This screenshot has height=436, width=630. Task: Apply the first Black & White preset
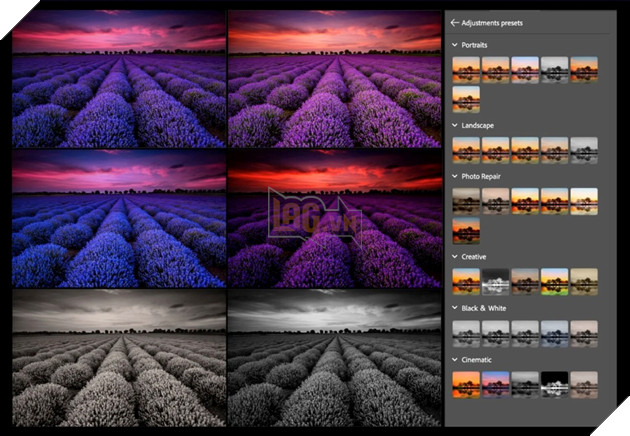pos(466,334)
